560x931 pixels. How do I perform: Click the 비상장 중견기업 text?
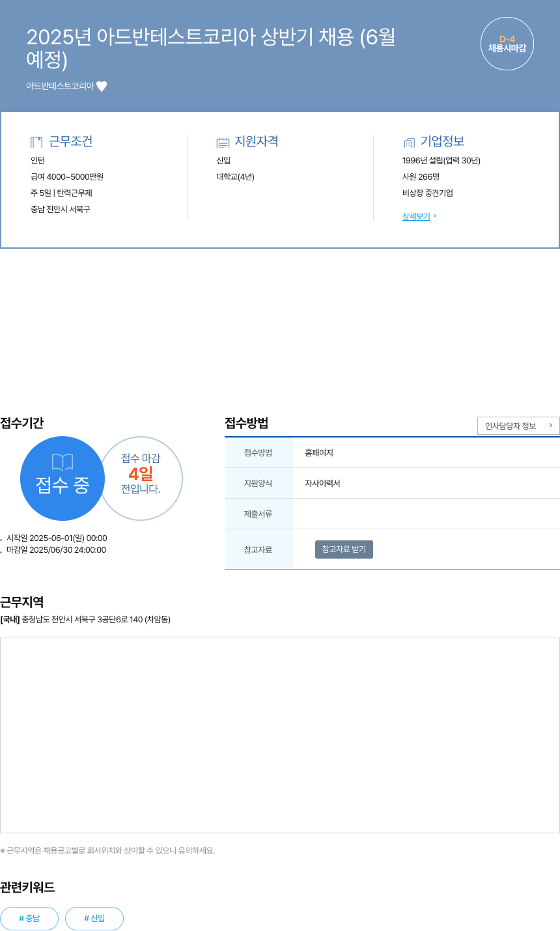pyautogui.click(x=428, y=193)
